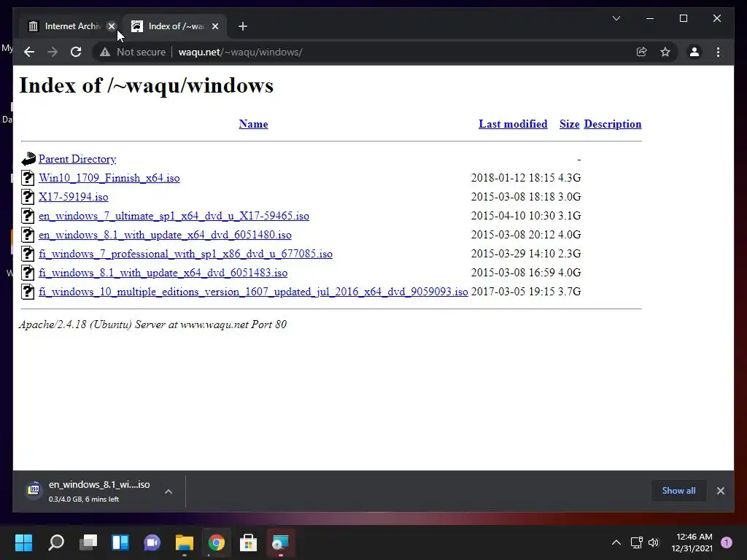Image resolution: width=747 pixels, height=560 pixels.
Task: Download X17-59194.iso file
Action: click(x=74, y=197)
